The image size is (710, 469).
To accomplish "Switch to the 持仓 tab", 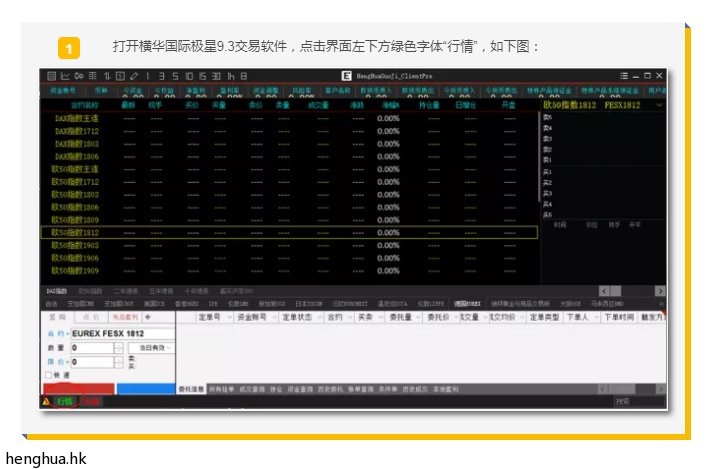I will (x=273, y=389).
